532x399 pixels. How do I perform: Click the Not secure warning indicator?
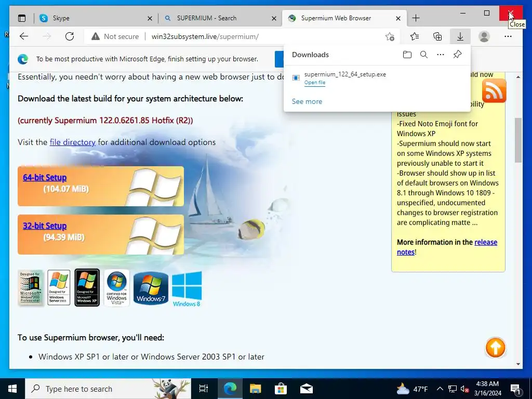click(x=115, y=36)
